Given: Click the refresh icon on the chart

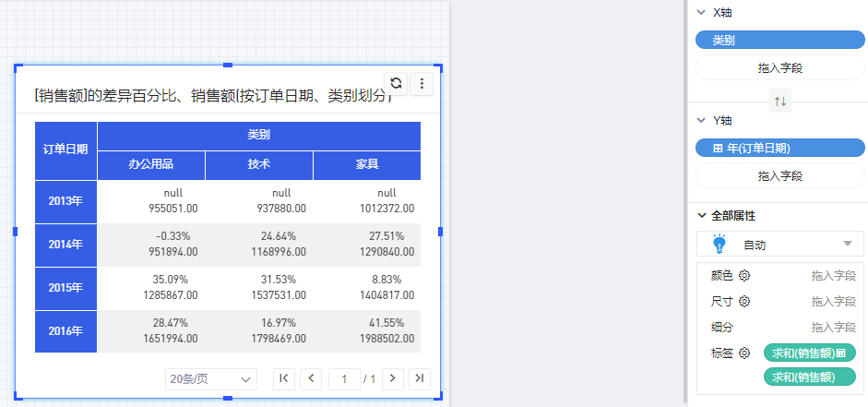Looking at the screenshot, I should click(395, 83).
